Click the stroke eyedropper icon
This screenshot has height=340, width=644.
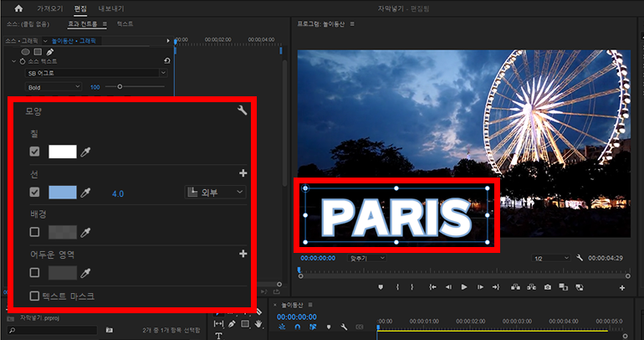tap(85, 193)
